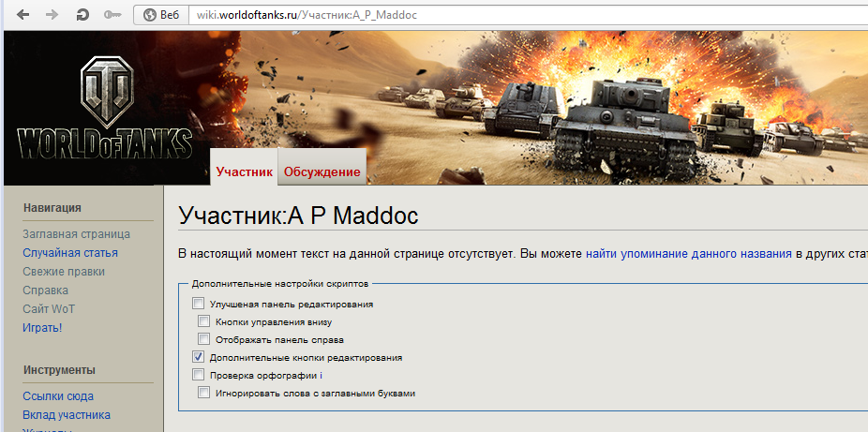Click the key password icon
The image size is (868, 432).
(x=112, y=15)
